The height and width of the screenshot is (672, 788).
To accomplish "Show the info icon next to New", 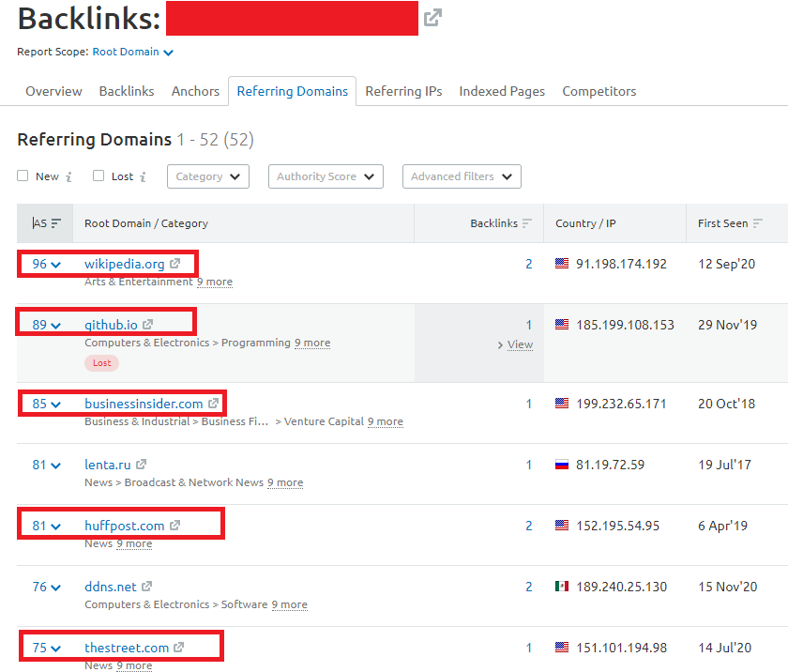I will coord(68,176).
